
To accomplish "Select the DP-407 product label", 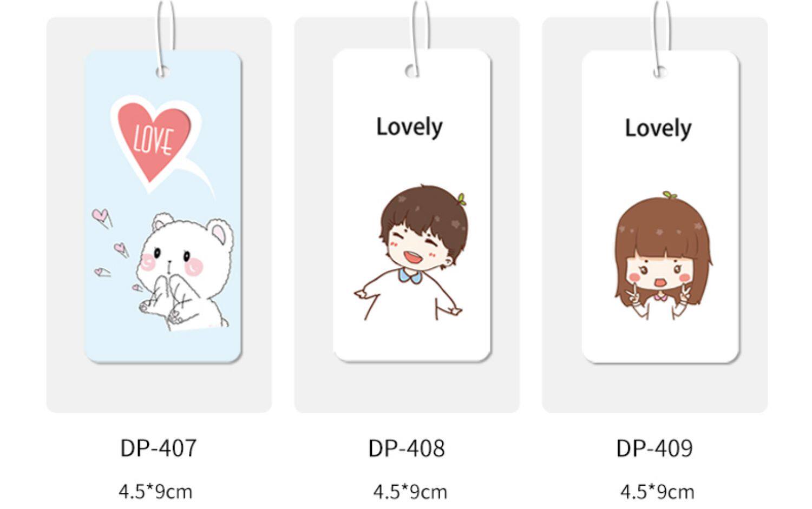I will [158, 448].
